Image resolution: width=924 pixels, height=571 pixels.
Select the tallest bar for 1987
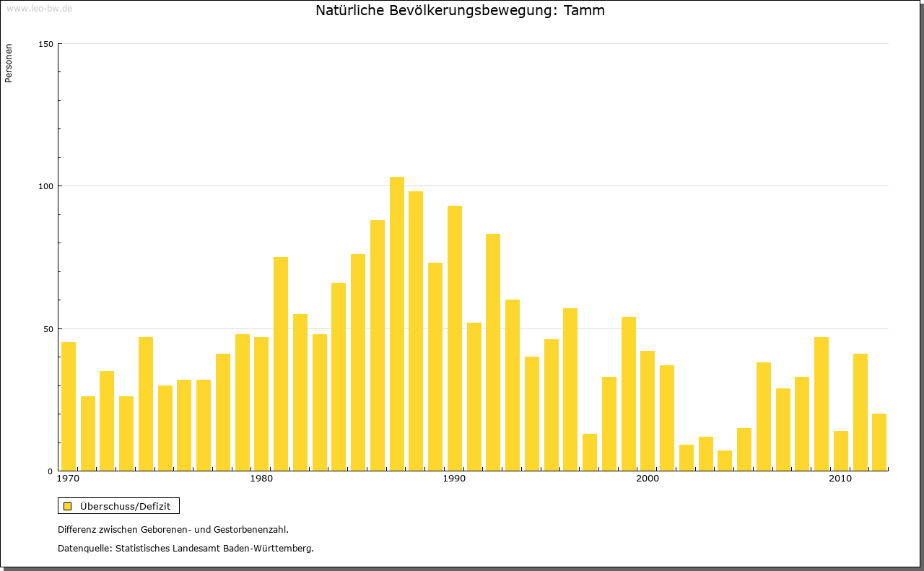[x=397, y=323]
